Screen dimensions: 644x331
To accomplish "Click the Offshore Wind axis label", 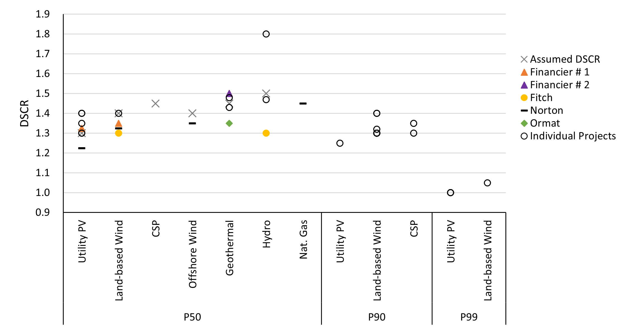I will pyautogui.click(x=193, y=254).
